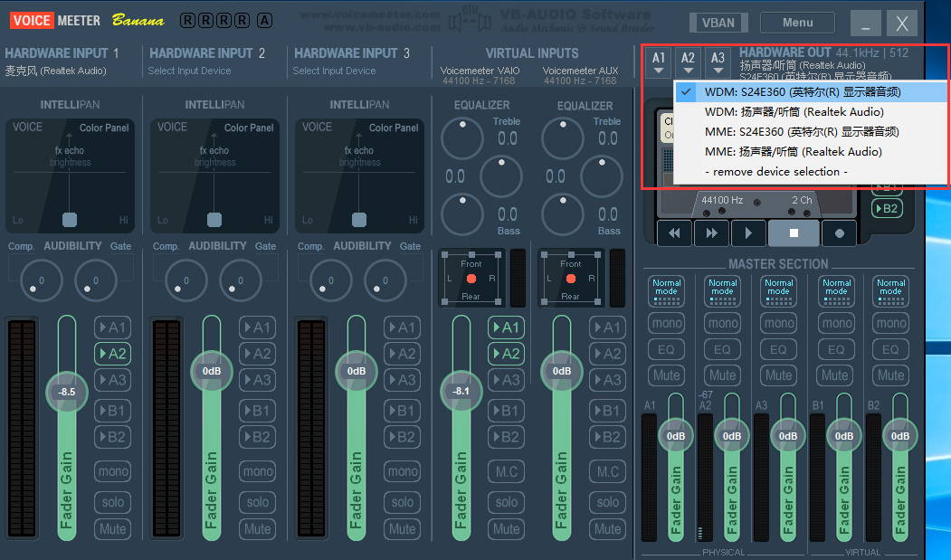Click Comp knob on Hardware Input 1

click(42, 280)
